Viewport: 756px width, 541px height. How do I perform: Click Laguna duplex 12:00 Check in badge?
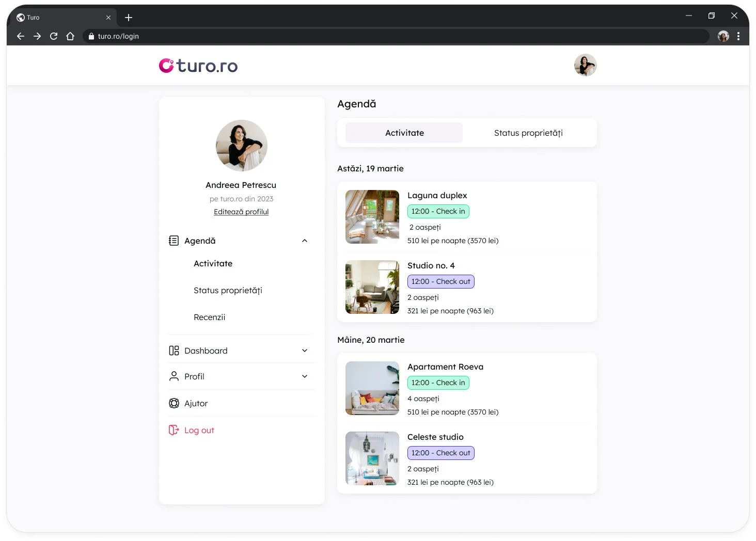pyautogui.click(x=438, y=211)
